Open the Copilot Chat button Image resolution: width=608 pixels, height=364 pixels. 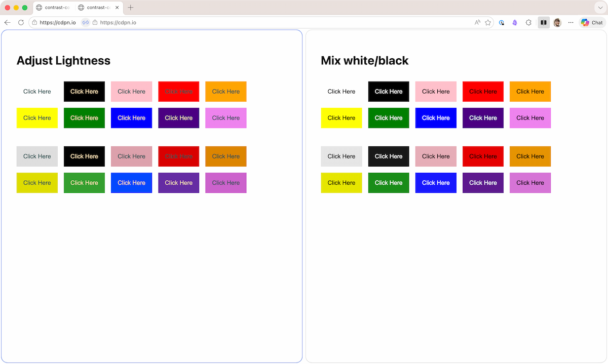pyautogui.click(x=592, y=22)
